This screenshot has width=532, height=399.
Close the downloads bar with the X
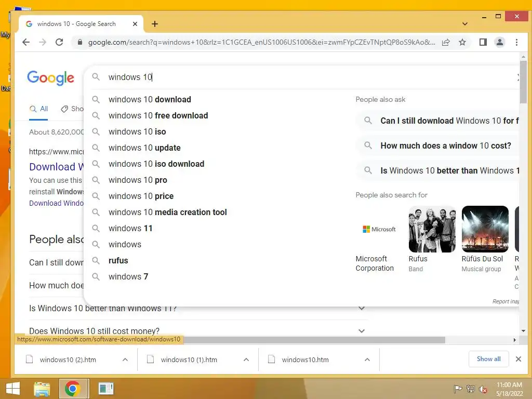[x=518, y=359]
